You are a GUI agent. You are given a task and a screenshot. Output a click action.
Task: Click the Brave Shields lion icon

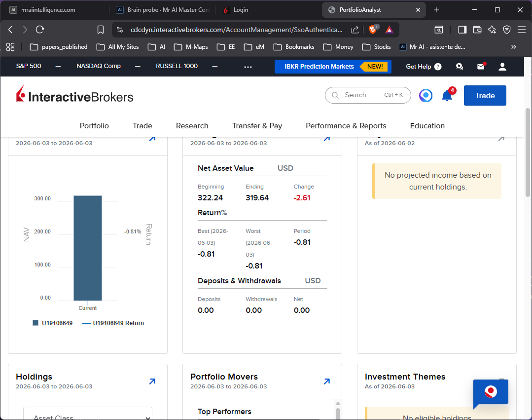[x=372, y=30]
